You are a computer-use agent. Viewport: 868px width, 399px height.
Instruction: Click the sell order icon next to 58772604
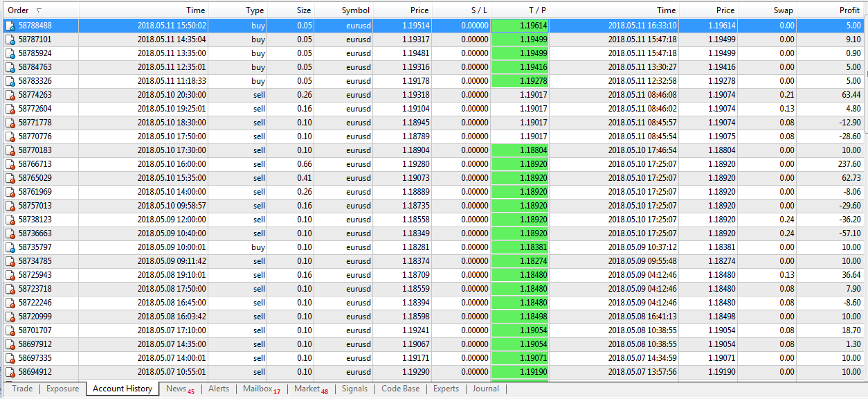tap(10, 109)
